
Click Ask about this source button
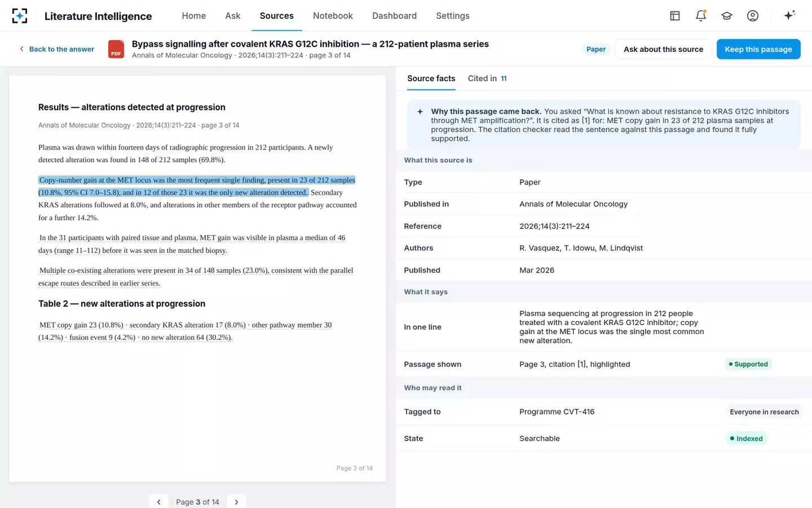[x=663, y=49]
